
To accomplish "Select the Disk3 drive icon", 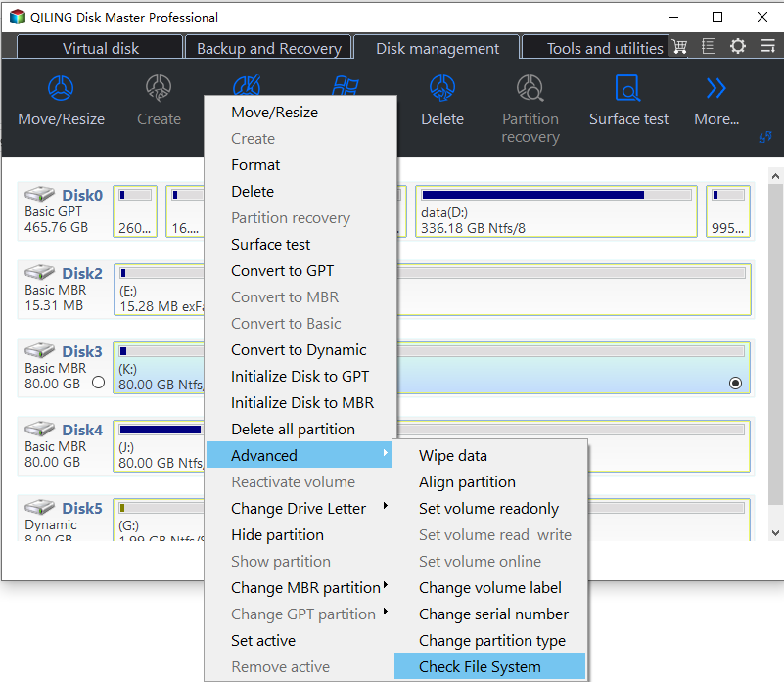I will pos(39,350).
